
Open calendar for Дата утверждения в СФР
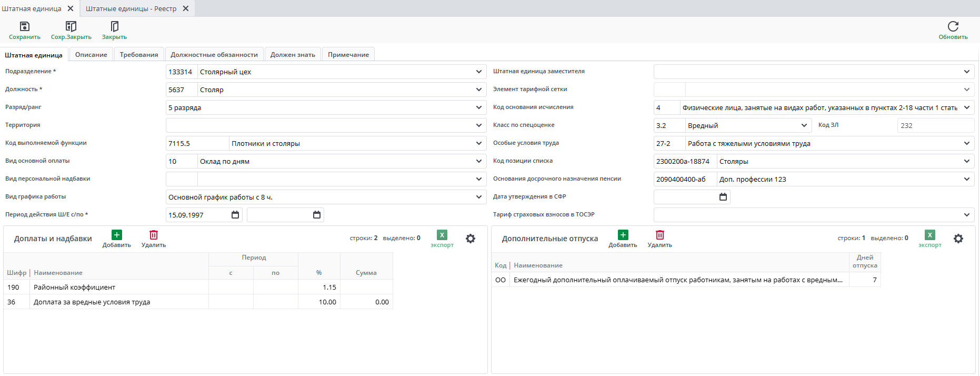(x=723, y=197)
